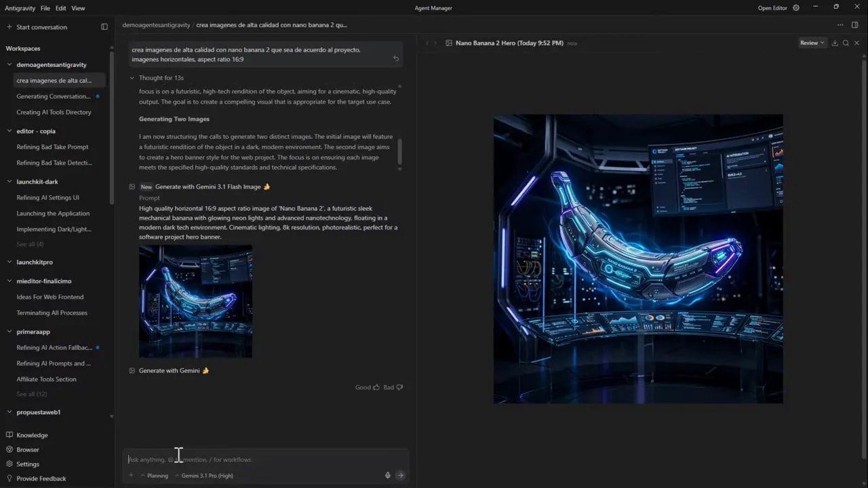Open Settings from the bottom sidebar
Viewport: 868px width, 488px height.
[28, 464]
